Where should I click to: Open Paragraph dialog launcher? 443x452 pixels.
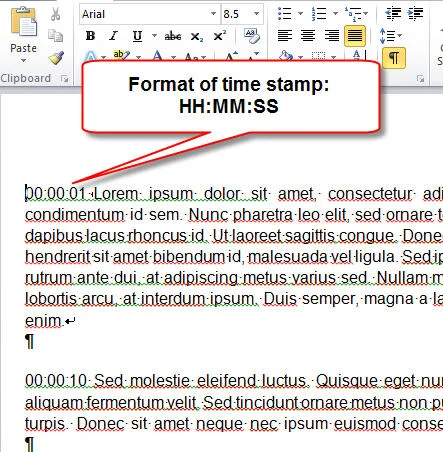point(421,79)
